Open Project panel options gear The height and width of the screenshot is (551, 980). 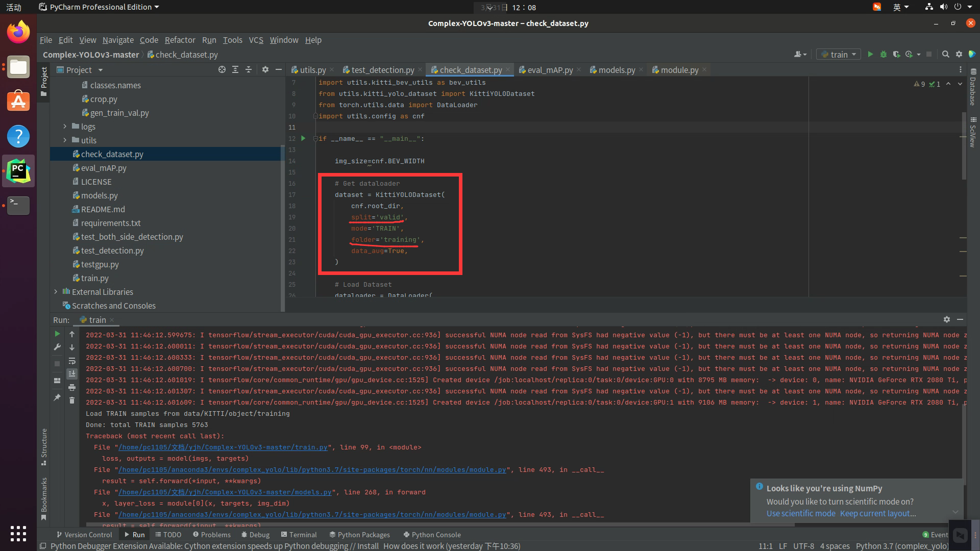tap(265, 70)
